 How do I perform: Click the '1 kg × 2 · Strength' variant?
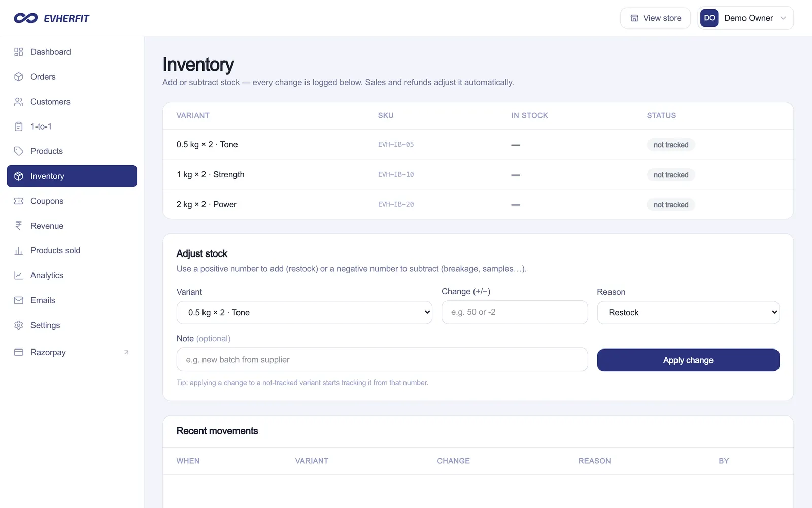(211, 175)
